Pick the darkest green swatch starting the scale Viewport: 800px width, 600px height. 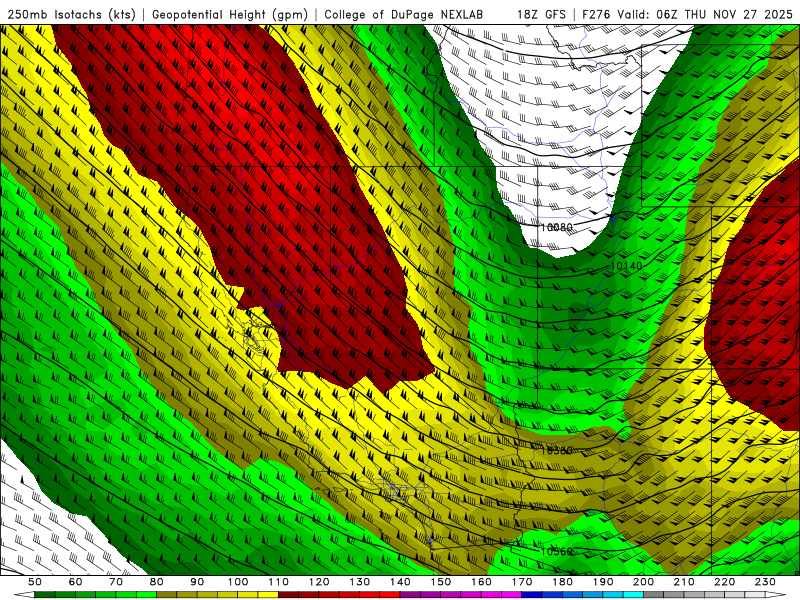coord(45,594)
